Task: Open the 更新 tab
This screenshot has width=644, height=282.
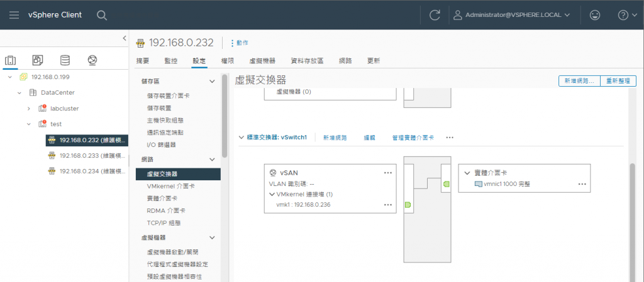Action: [x=374, y=61]
